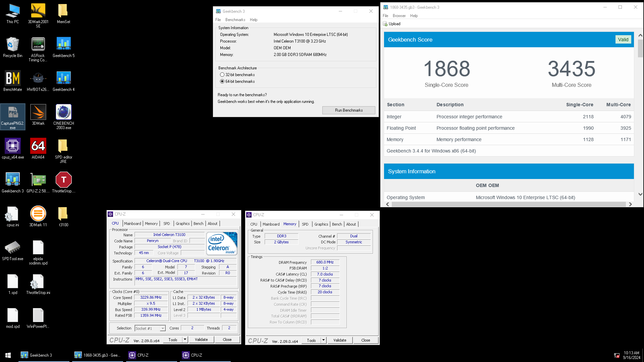
Task: Select CapturePNG2.exe desktop icon
Action: point(13,117)
